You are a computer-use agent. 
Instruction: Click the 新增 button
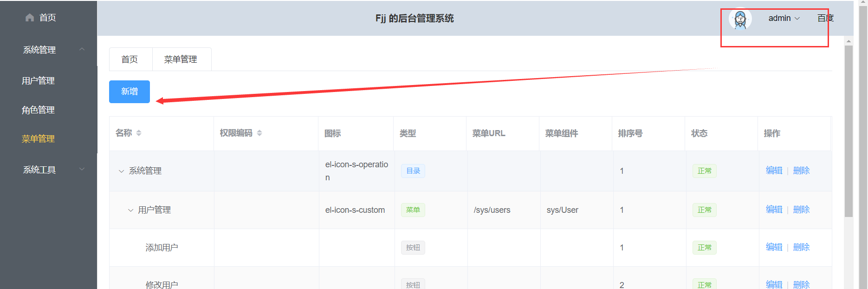tap(130, 92)
